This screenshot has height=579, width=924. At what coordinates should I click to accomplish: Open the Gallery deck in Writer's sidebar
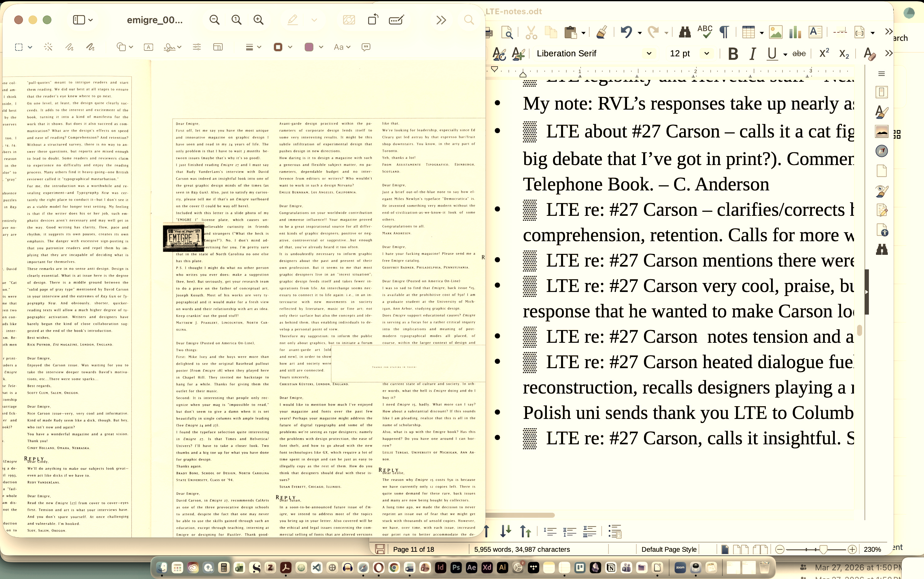882,131
